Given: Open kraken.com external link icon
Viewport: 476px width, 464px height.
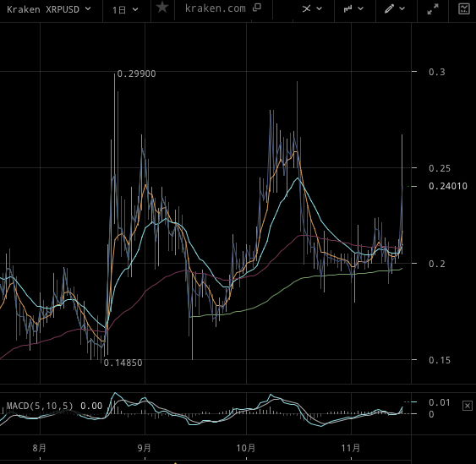Looking at the screenshot, I should (257, 8).
